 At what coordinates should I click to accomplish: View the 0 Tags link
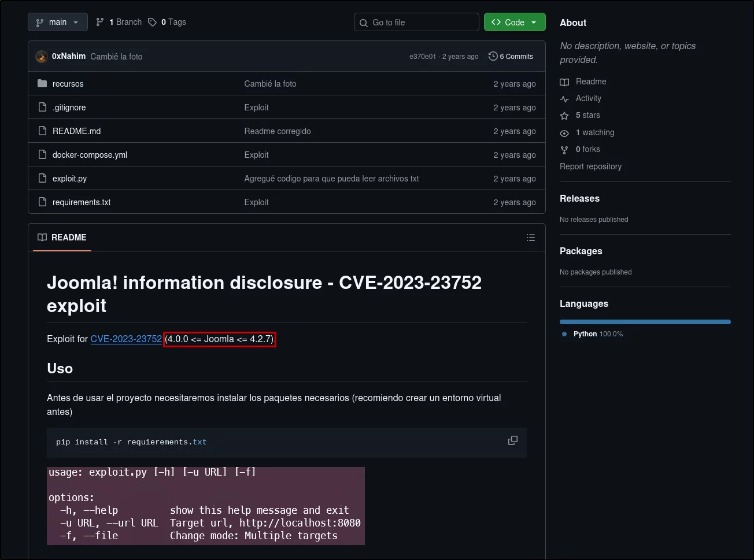point(167,22)
